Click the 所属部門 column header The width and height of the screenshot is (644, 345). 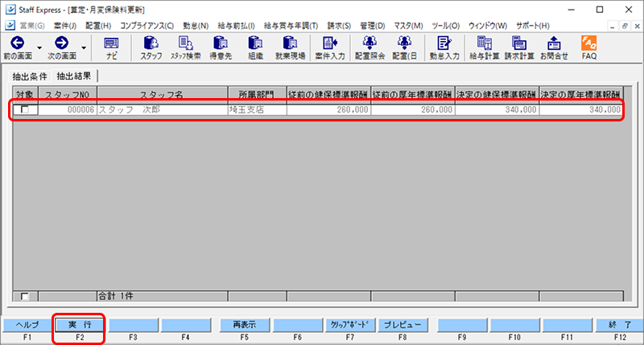point(257,95)
